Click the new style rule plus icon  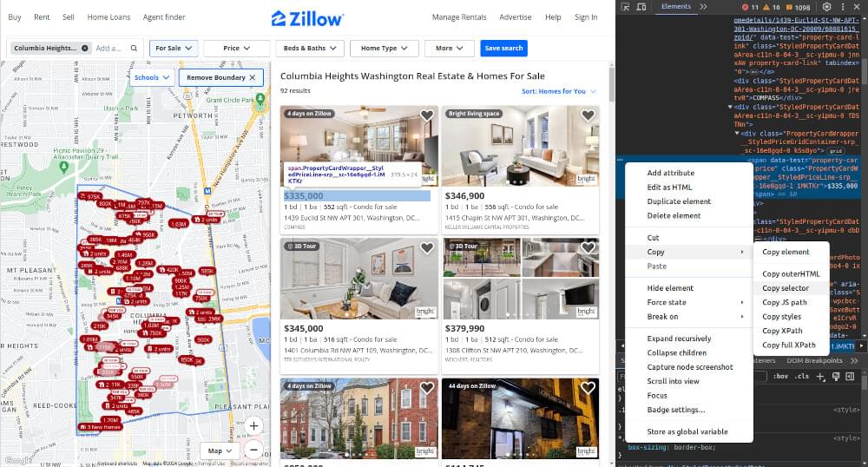(x=820, y=376)
